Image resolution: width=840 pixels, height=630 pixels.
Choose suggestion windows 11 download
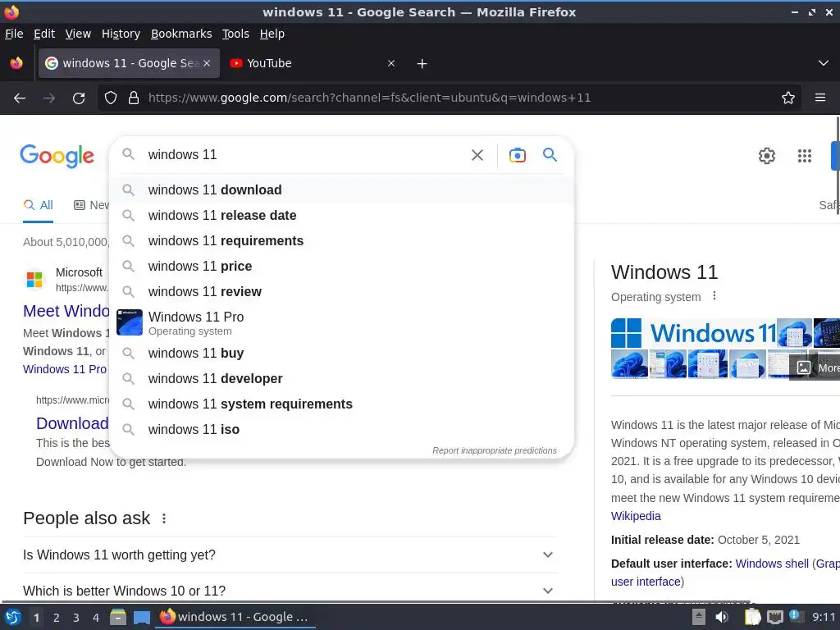tap(341, 190)
